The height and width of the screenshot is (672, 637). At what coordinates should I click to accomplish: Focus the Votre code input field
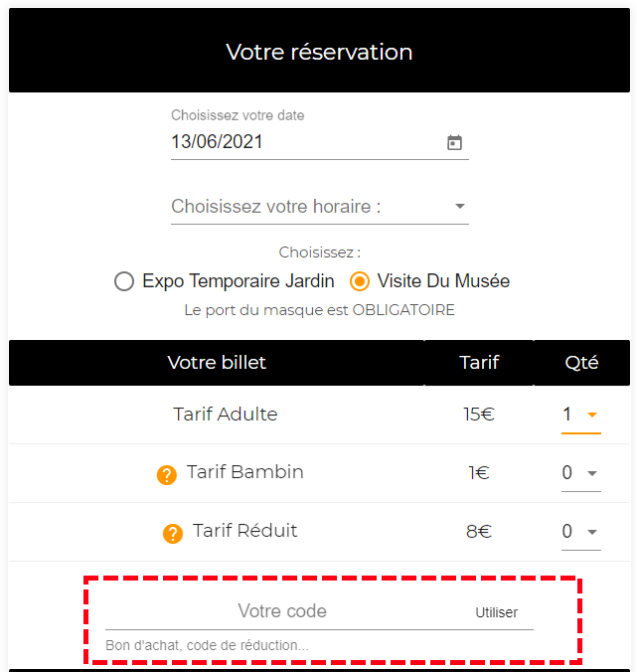click(x=282, y=611)
